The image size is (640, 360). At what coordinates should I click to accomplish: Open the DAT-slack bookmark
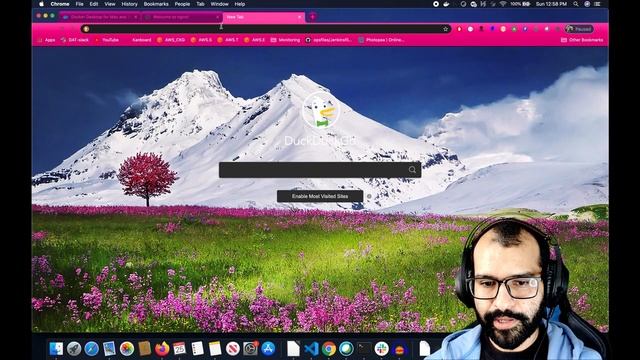tap(75, 40)
